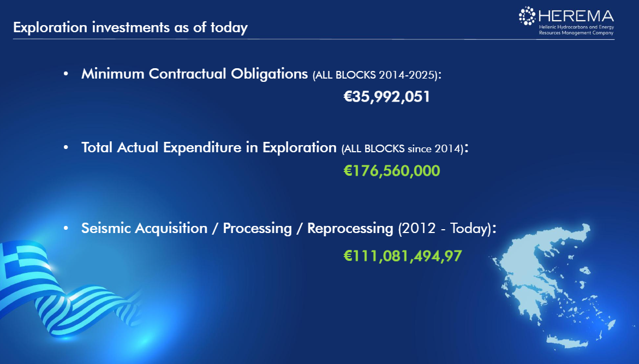This screenshot has height=364, width=639.
Task: Click the HEREMA dotted circle logo icon
Action: pyautogui.click(x=528, y=16)
